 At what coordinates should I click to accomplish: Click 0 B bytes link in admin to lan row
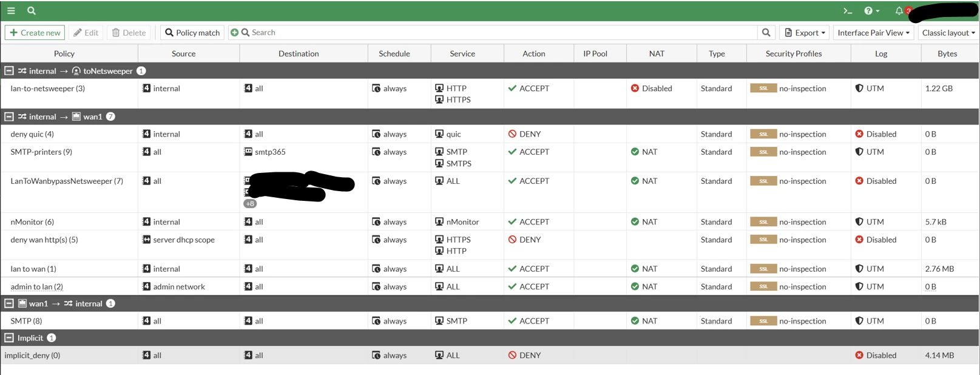pyautogui.click(x=930, y=286)
